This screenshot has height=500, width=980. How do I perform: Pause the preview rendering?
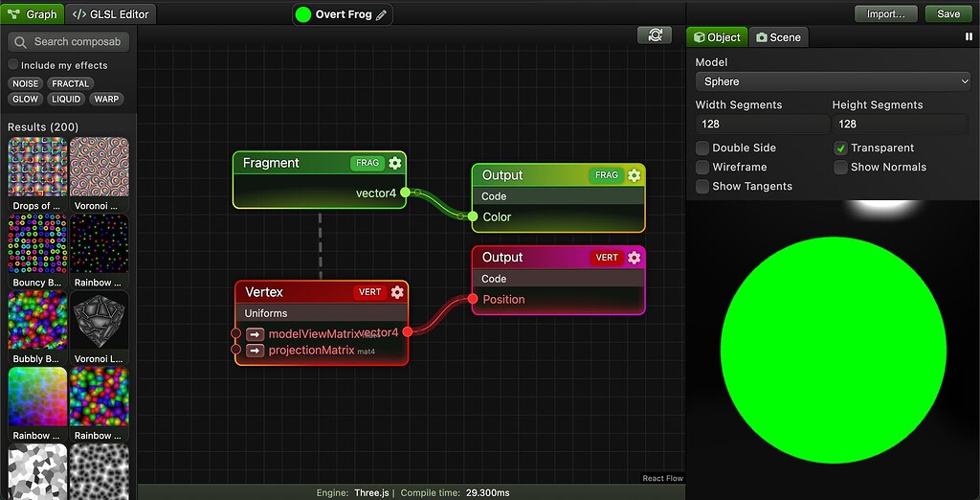969,37
